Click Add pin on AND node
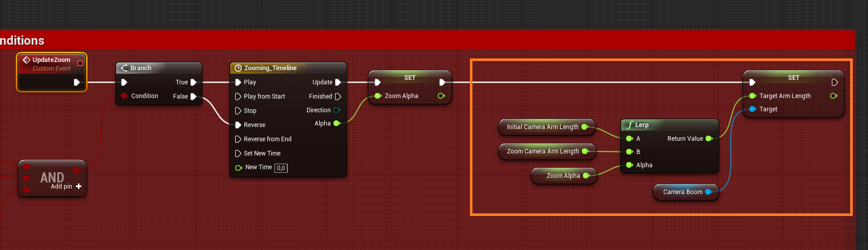Screen dimensions: 868x250 click(x=78, y=186)
